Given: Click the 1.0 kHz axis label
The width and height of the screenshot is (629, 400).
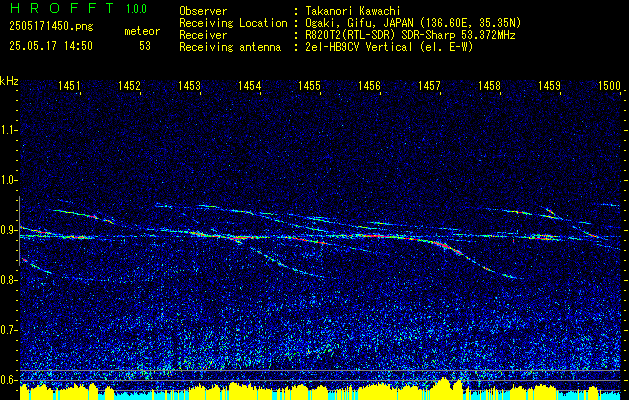Looking at the screenshot, I should pos(8,180).
